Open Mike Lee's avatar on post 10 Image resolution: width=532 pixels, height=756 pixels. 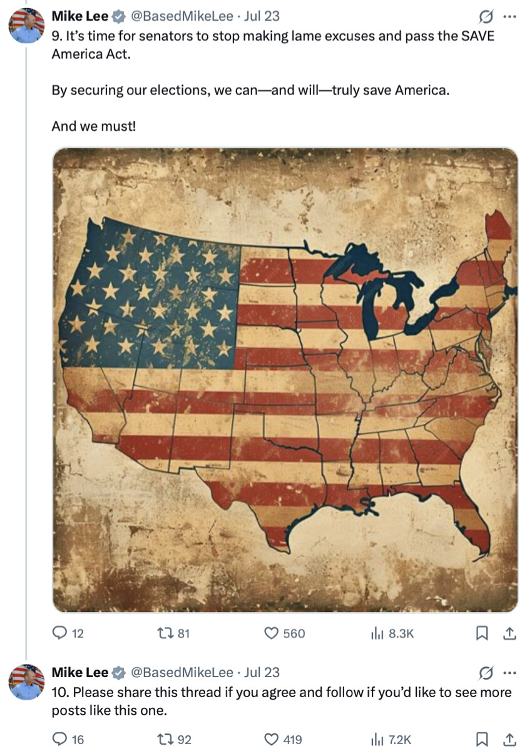(x=26, y=682)
